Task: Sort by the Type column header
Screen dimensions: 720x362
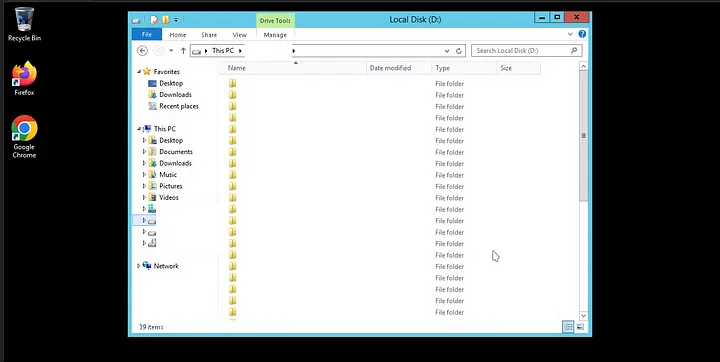Action: (x=465, y=68)
